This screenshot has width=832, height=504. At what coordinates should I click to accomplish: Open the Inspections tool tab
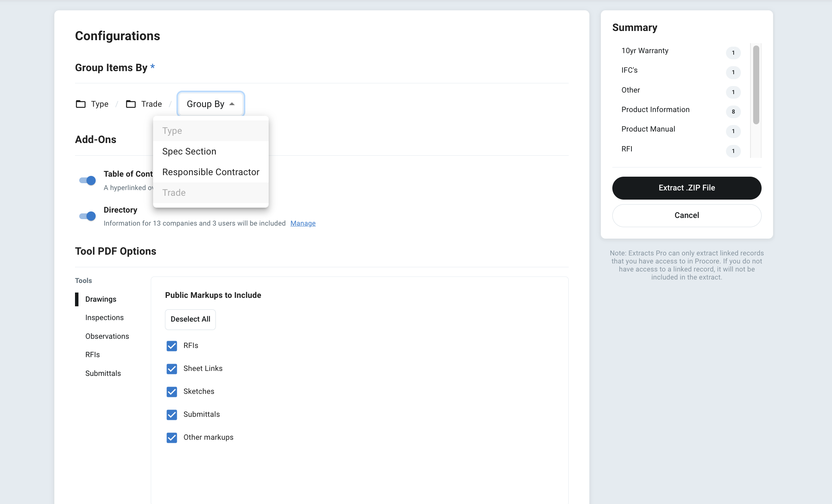(104, 318)
